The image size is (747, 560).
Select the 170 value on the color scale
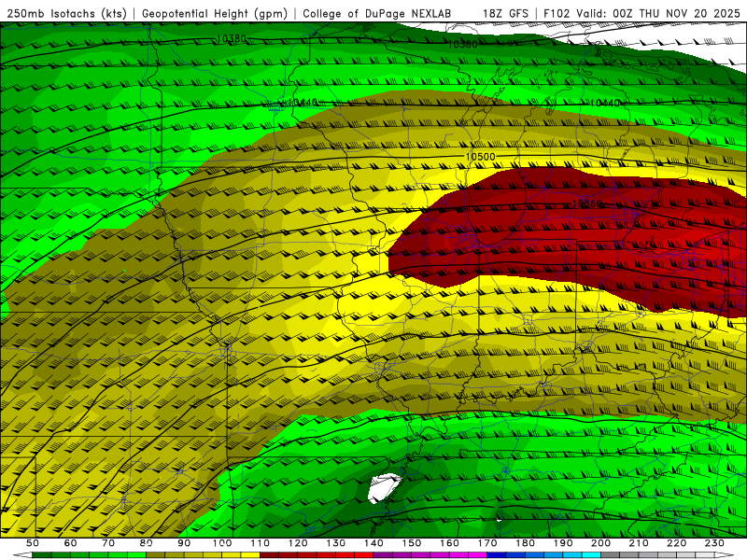pos(487,543)
